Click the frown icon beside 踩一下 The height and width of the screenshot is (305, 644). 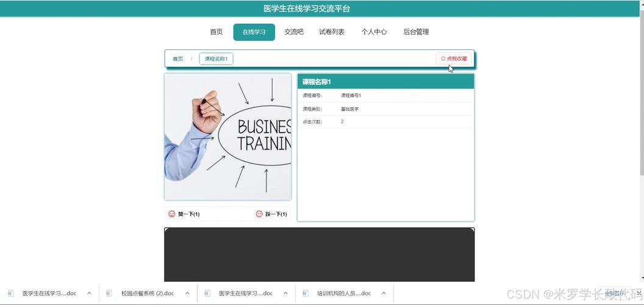point(259,214)
